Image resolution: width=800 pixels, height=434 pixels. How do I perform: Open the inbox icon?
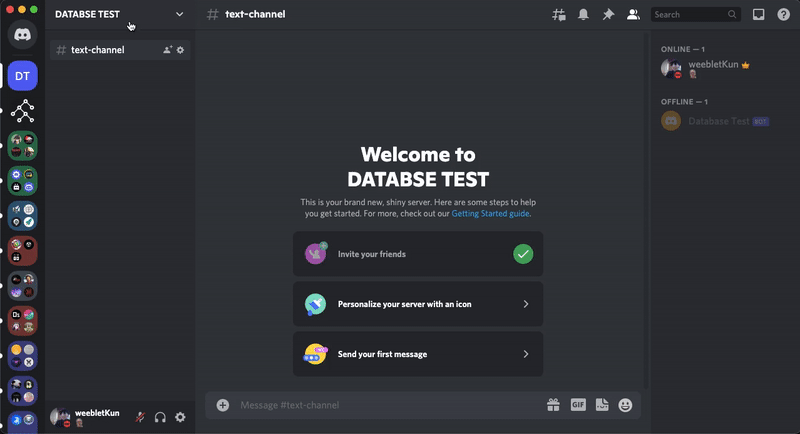(759, 14)
